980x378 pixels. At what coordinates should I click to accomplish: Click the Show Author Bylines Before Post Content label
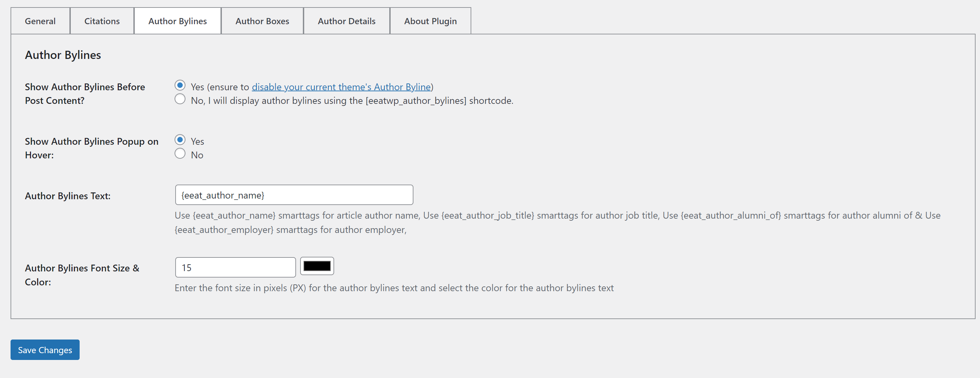[x=84, y=94]
